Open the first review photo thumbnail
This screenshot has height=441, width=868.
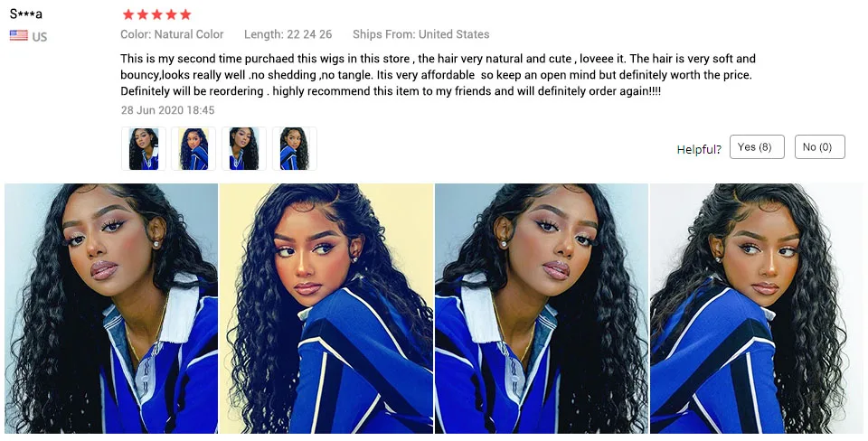(x=144, y=149)
